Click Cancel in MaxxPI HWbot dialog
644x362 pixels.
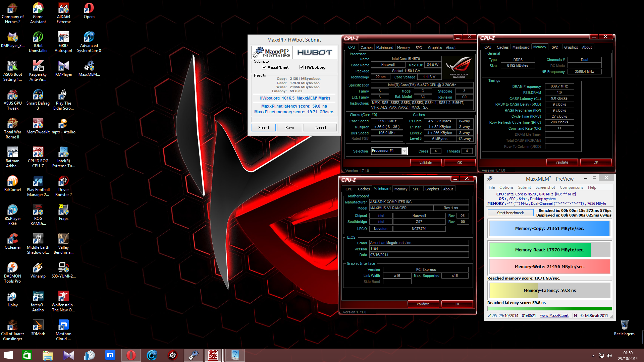(x=320, y=128)
